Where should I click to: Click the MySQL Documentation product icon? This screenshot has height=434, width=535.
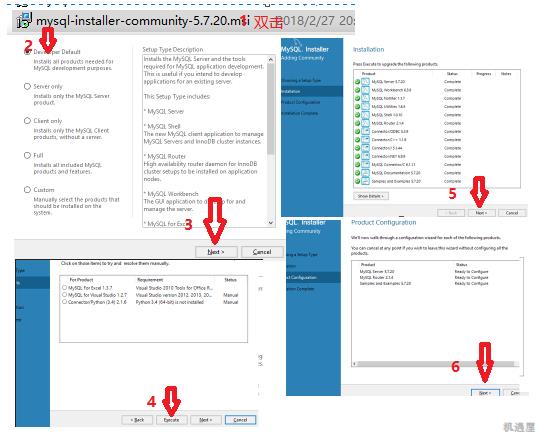coord(365,173)
